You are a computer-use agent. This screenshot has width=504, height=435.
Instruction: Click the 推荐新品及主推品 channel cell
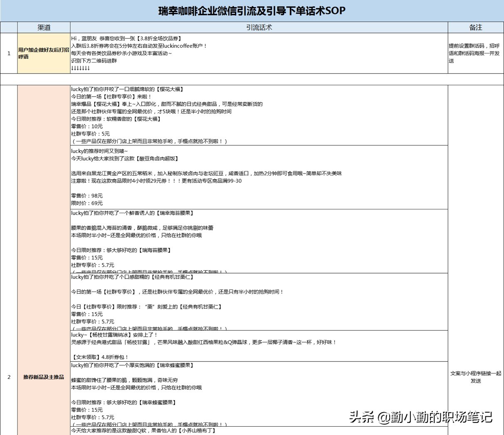(43, 377)
